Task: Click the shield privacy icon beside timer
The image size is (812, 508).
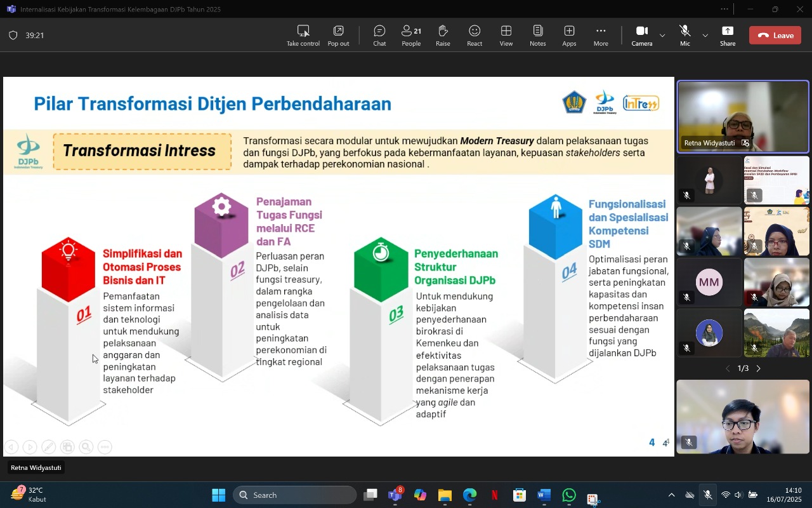Action: 13,36
